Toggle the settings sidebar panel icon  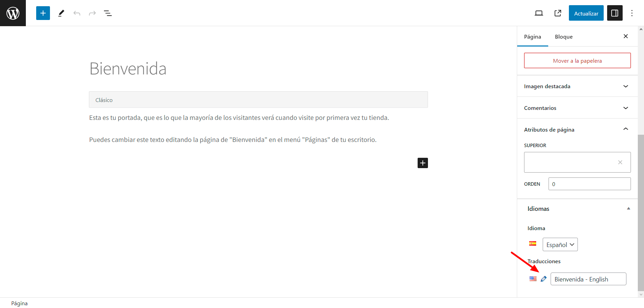pyautogui.click(x=615, y=13)
